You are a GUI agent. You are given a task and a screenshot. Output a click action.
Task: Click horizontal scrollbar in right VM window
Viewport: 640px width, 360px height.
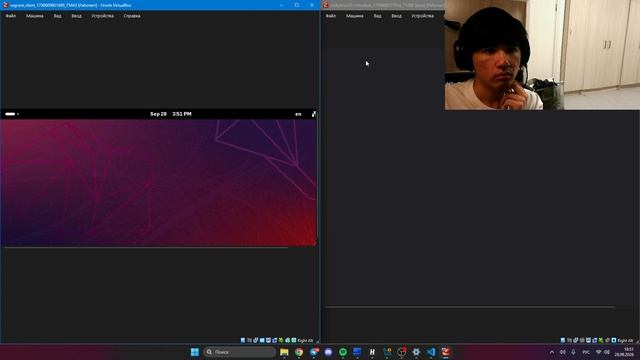470,307
